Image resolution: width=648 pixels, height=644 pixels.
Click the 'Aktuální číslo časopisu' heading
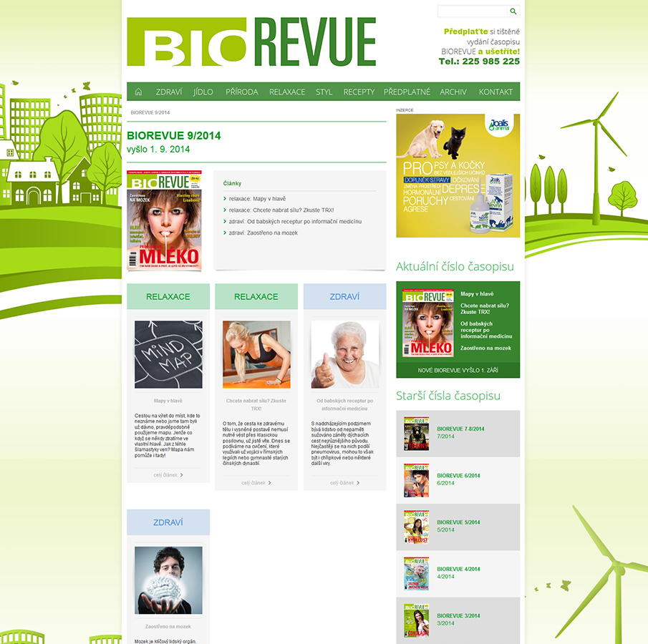pos(455,266)
